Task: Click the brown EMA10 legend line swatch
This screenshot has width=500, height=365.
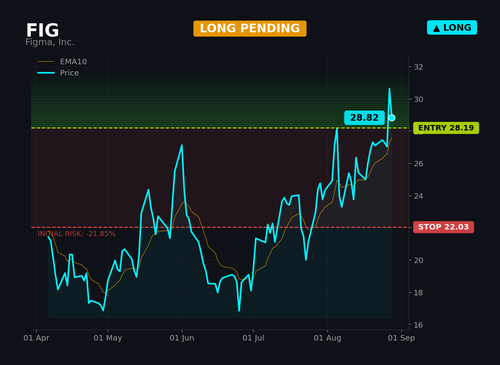Action: pos(46,62)
